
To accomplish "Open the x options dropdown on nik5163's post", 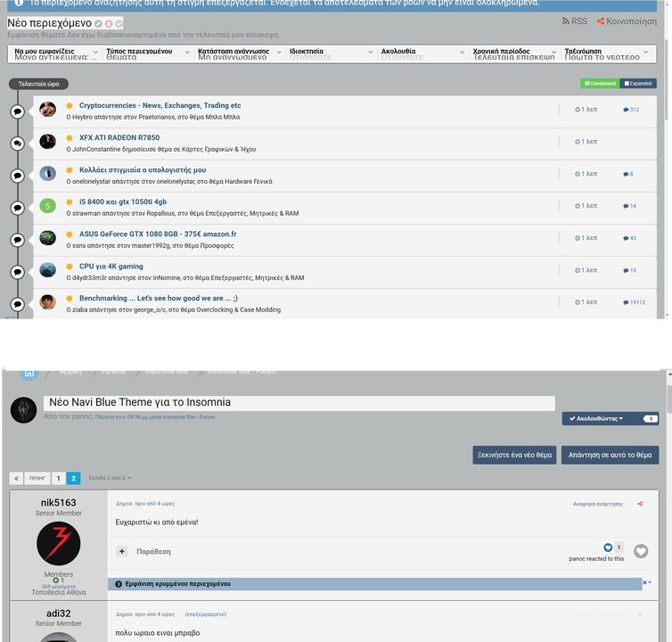I will [647, 582].
